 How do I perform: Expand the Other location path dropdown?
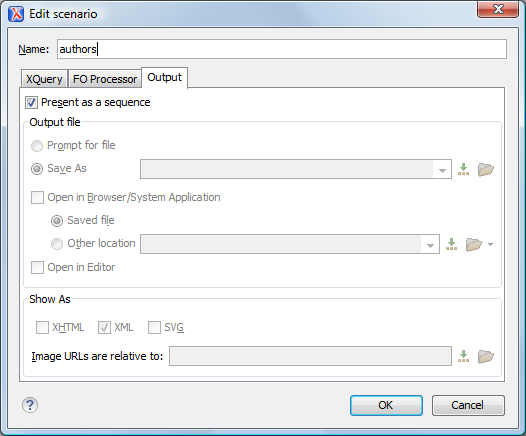[430, 244]
